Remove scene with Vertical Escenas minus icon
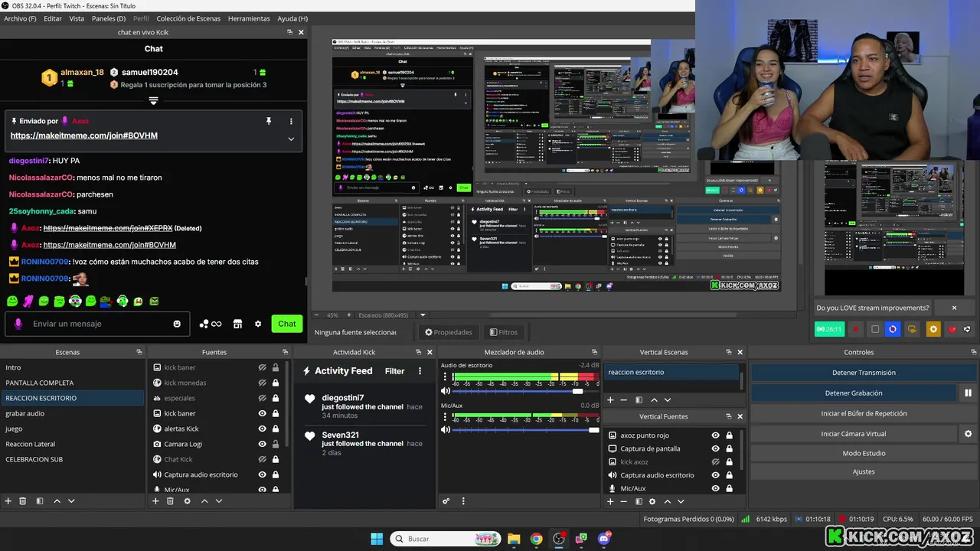The image size is (980, 551). click(x=624, y=400)
